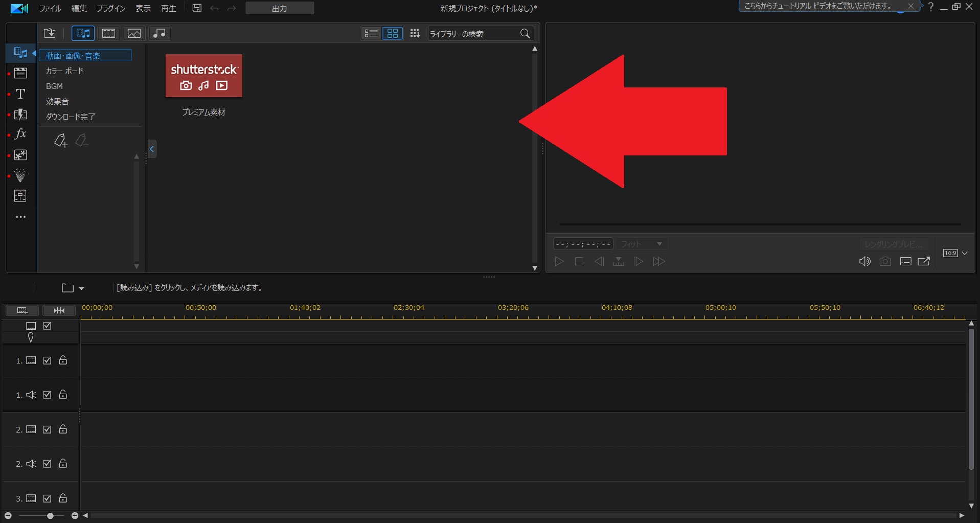Open preview quality settings icon
This screenshot has width=980, height=523.
click(x=905, y=261)
